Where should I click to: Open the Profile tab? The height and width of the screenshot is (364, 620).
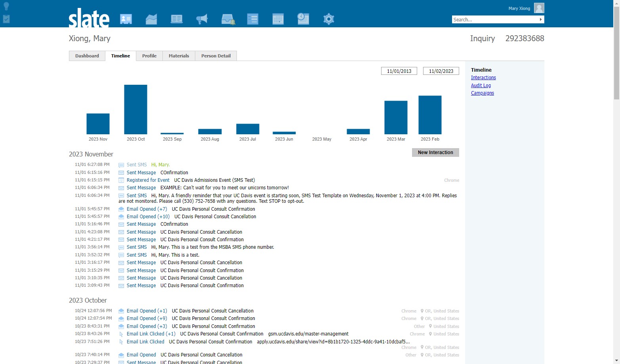149,56
